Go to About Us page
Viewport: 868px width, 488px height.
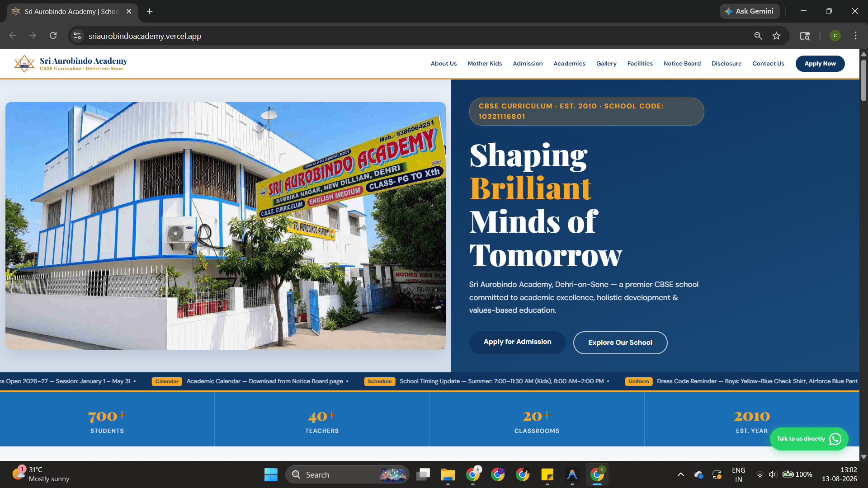click(x=443, y=64)
